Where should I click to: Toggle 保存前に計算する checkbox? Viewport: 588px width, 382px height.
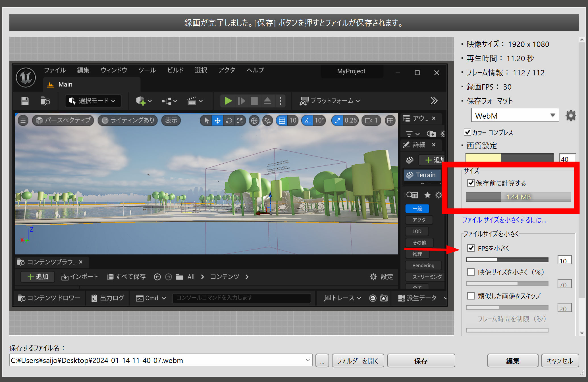(471, 183)
